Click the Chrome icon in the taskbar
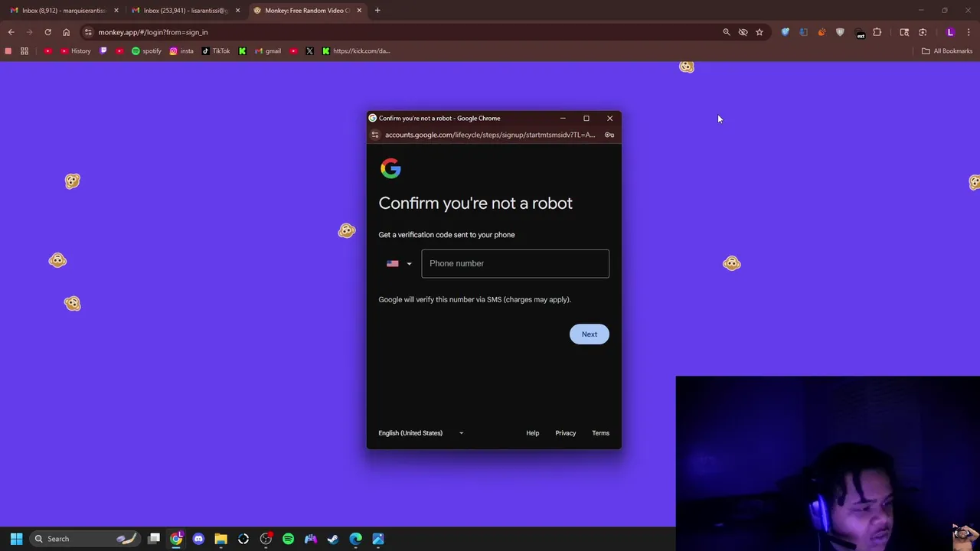This screenshot has height=551, width=980. (176, 539)
